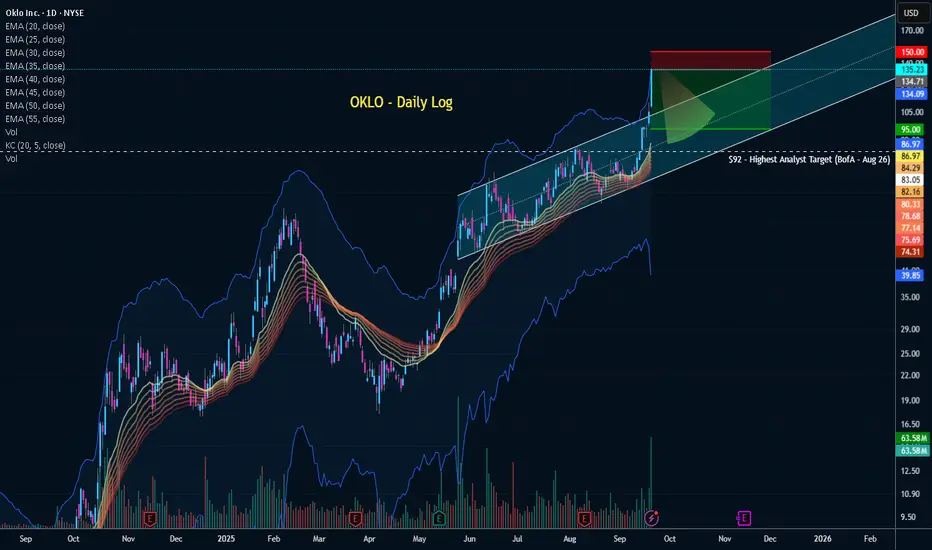
Task: Select the EMA (40, close) legend entry
Action: [x=35, y=79]
